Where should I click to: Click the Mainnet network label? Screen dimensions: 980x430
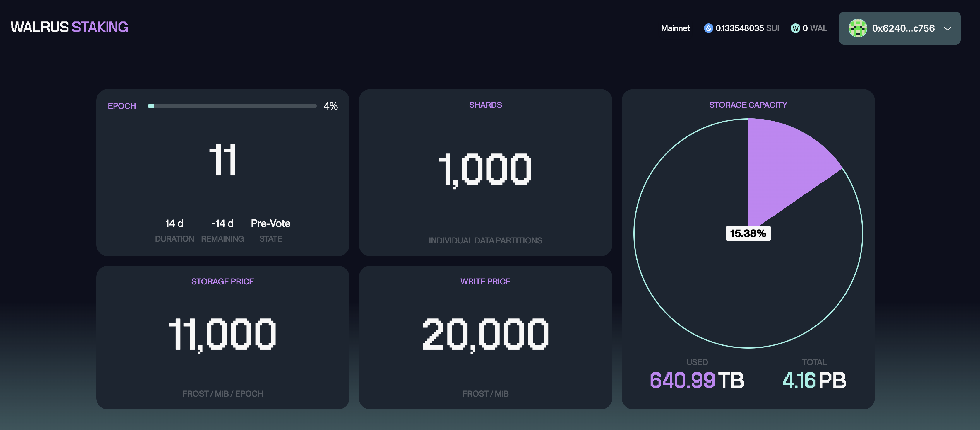675,28
